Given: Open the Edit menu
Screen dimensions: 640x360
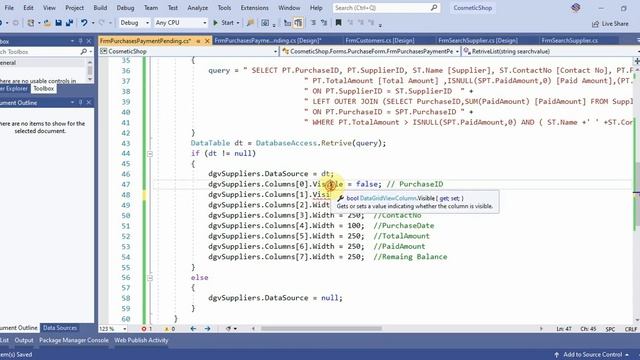Looking at the screenshot, I should click(x=28, y=8).
